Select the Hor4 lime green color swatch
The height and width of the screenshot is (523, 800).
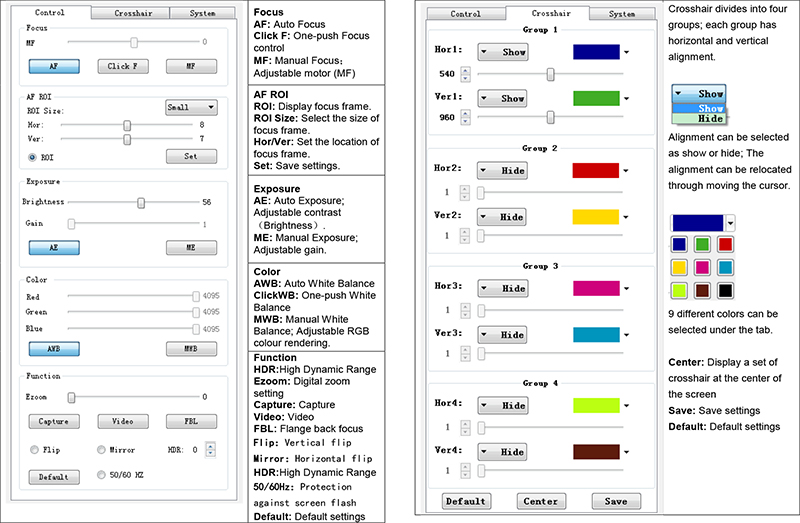pyautogui.click(x=595, y=406)
